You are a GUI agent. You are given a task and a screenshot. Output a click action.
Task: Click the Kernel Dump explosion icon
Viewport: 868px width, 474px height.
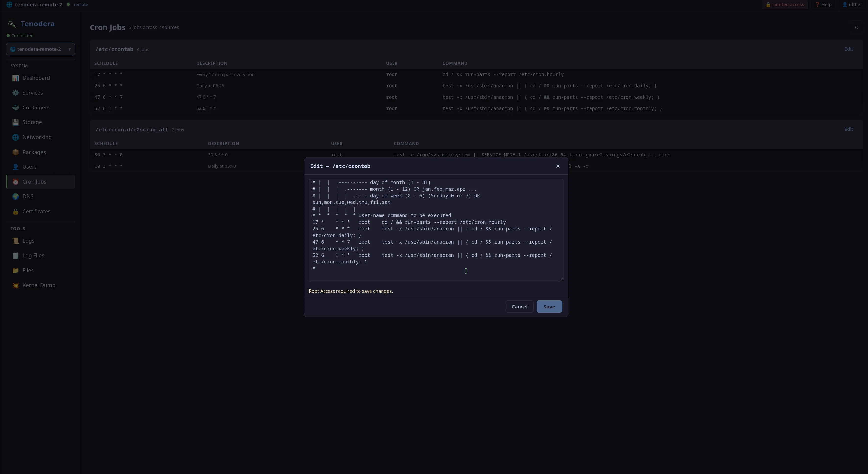(x=15, y=285)
